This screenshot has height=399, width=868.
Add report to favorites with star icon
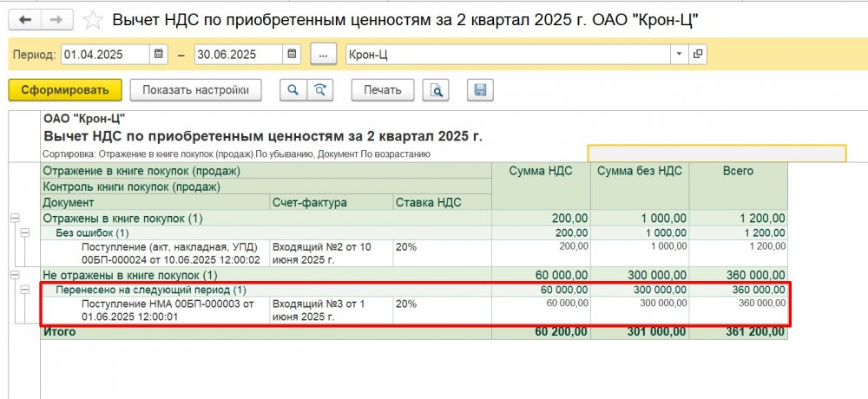(90, 19)
